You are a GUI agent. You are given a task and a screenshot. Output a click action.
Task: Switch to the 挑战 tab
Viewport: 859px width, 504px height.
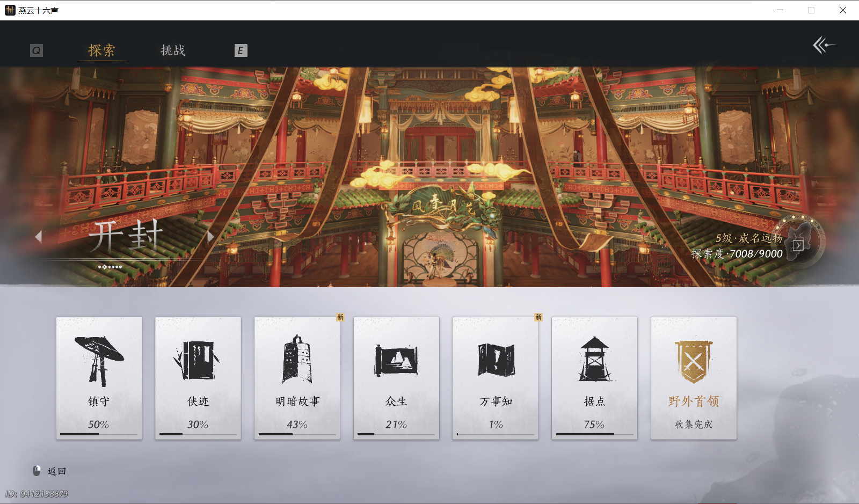click(x=172, y=50)
